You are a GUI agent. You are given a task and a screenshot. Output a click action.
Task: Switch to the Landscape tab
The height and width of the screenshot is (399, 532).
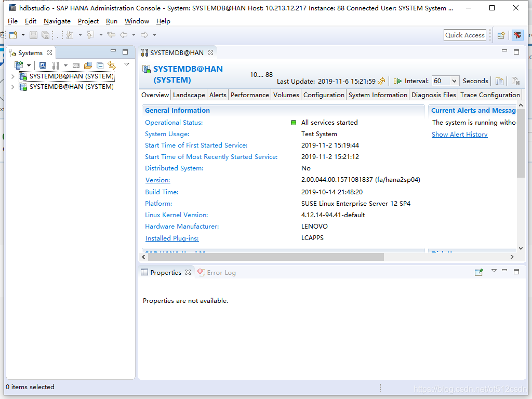point(189,95)
